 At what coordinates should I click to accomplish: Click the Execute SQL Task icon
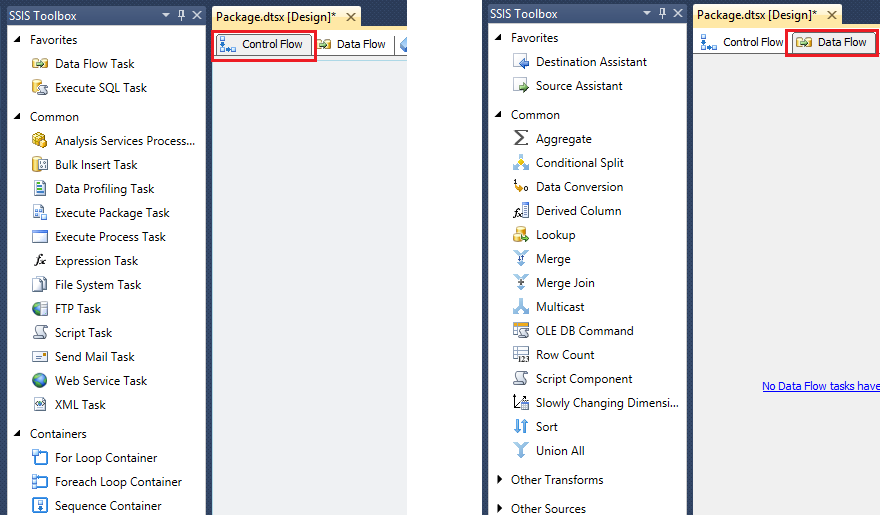pyautogui.click(x=40, y=88)
